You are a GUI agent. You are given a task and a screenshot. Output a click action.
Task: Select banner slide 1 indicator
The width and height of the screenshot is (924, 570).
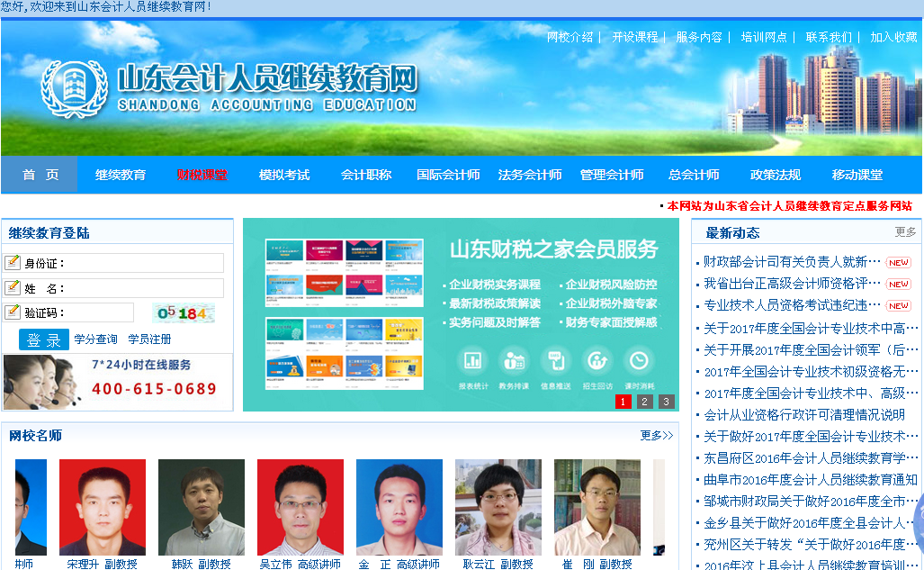[x=623, y=402]
